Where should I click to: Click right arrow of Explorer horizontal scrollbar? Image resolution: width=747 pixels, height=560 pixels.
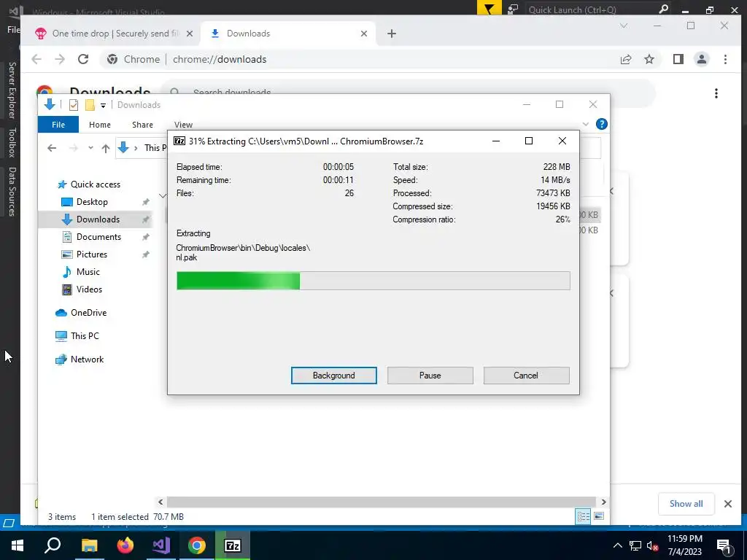603,502
